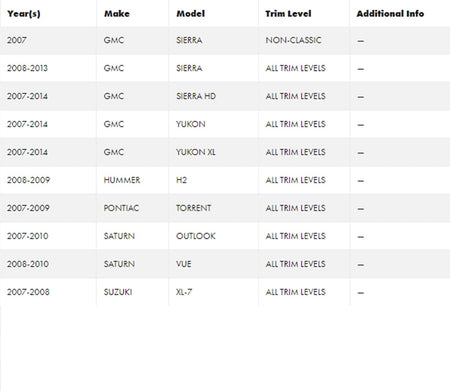
Task: Click the HUMMER make cell
Action: click(122, 180)
